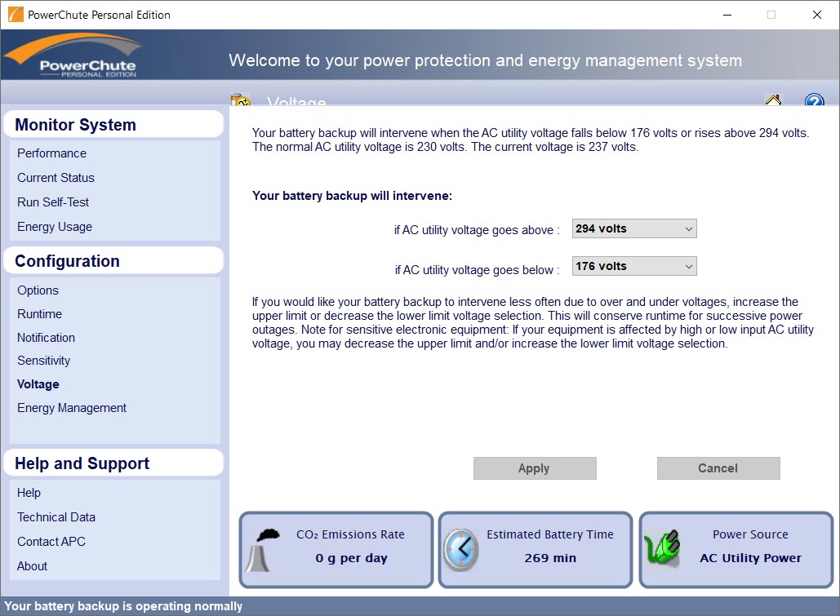Open Energy Usage

click(55, 227)
